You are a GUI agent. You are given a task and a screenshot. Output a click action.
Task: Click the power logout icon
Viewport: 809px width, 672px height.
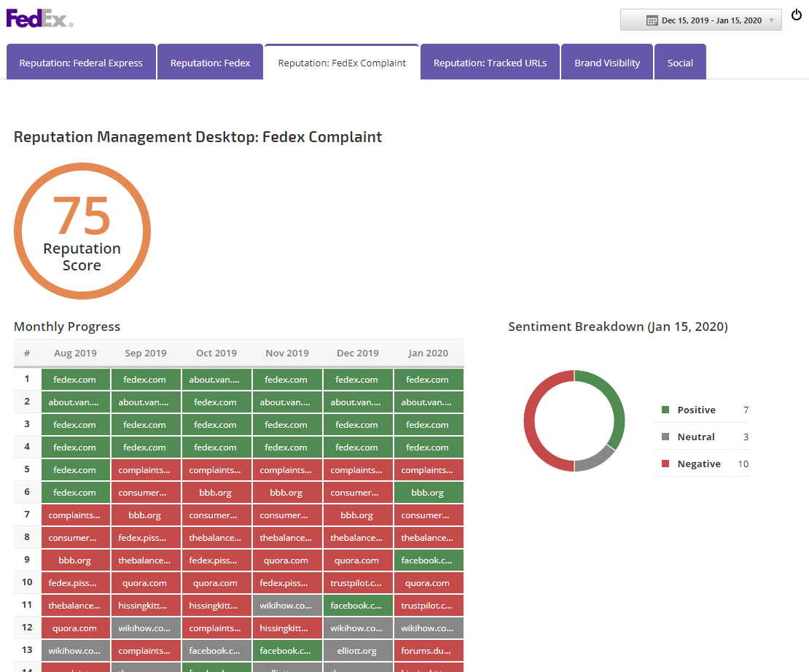(797, 15)
